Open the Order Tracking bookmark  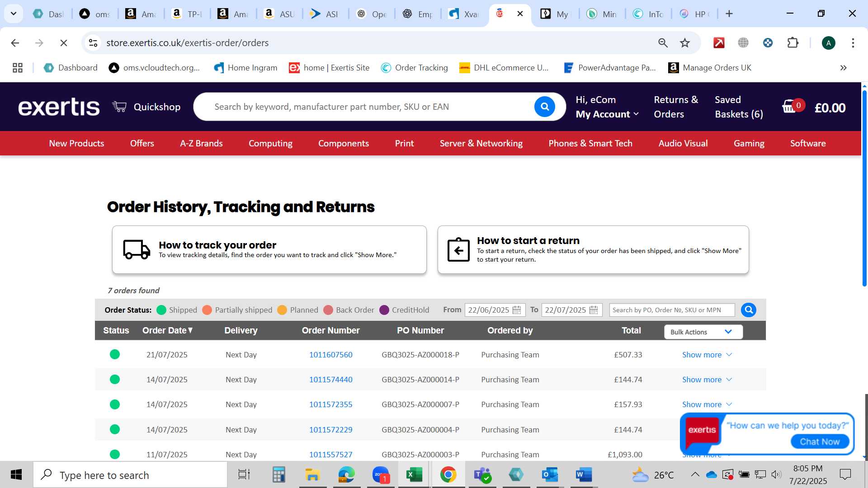tap(414, 68)
